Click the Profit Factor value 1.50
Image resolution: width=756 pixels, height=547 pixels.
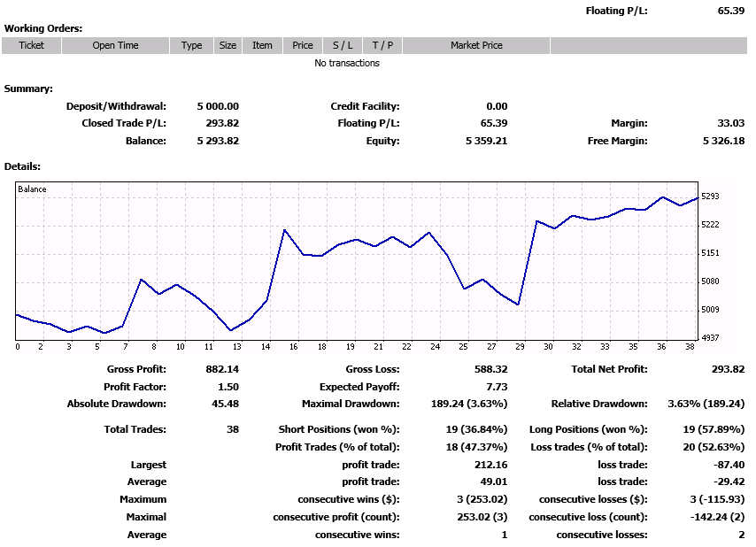click(x=227, y=387)
